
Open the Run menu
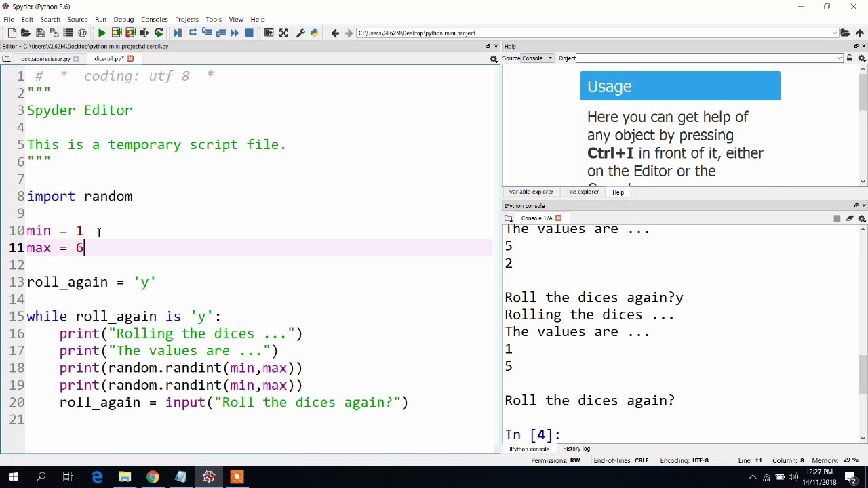coord(100,20)
